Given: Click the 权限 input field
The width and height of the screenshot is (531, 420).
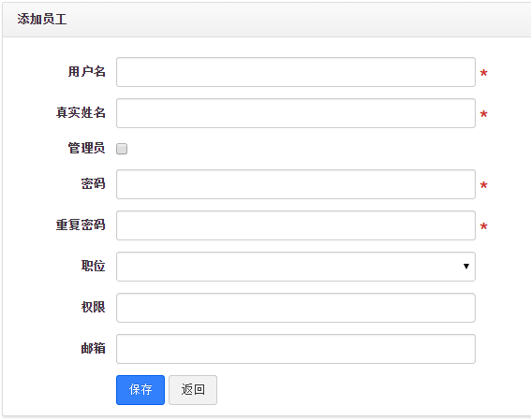Looking at the screenshot, I should pyautogui.click(x=296, y=308).
